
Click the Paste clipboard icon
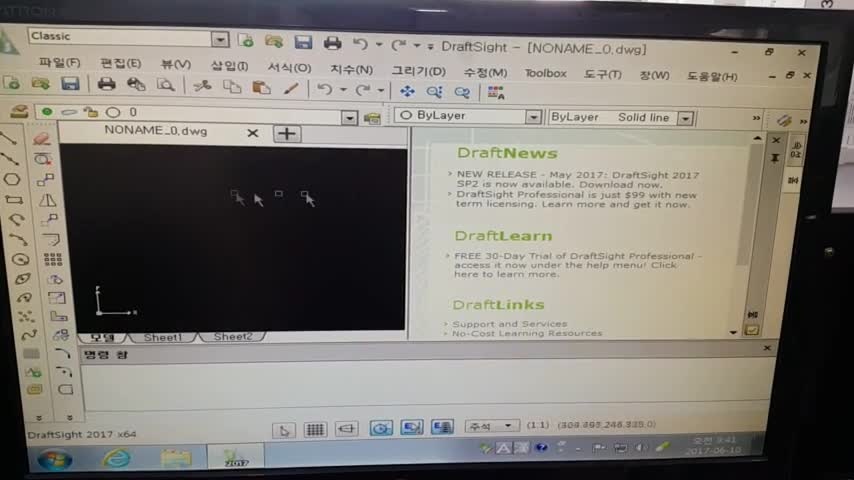pos(261,87)
